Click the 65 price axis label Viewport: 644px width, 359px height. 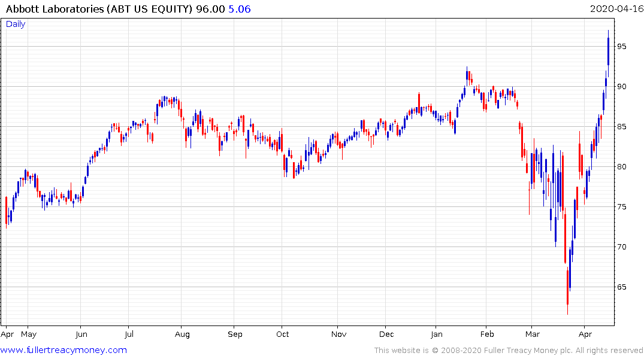622,287
